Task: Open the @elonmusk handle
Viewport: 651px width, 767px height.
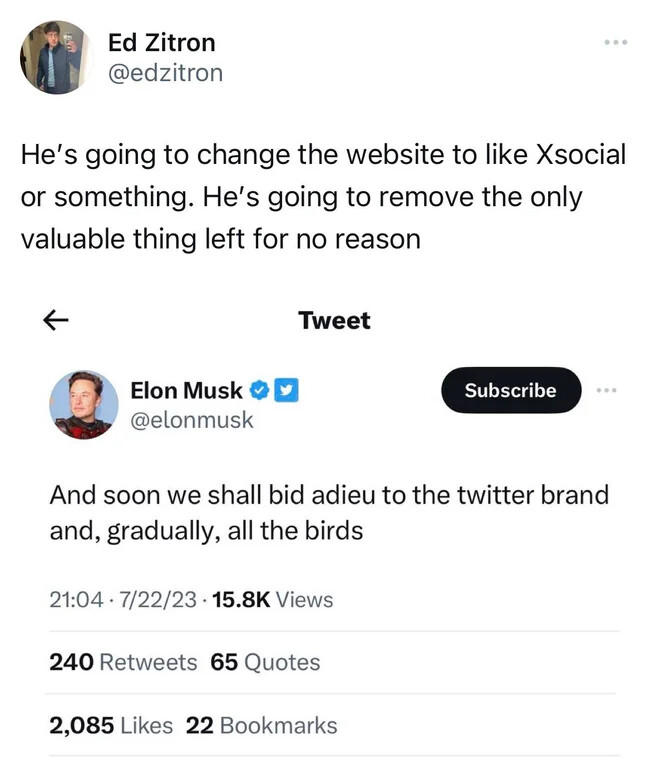Action: (x=192, y=420)
